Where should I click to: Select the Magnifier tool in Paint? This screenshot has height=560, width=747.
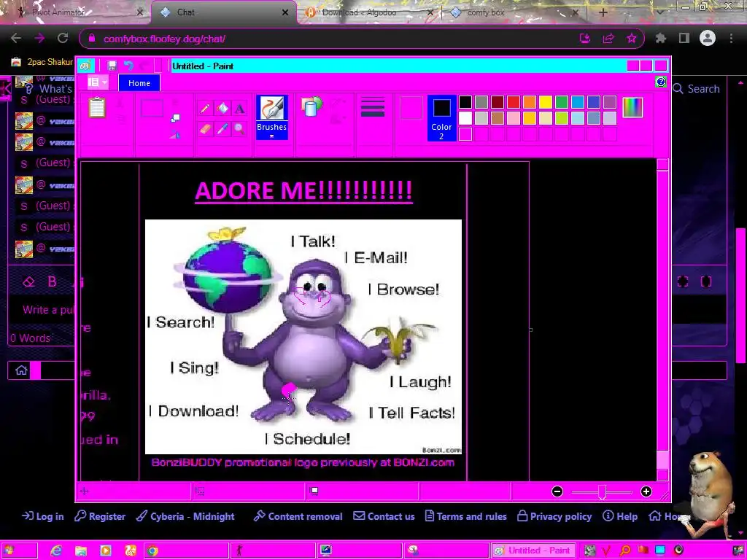[239, 128]
